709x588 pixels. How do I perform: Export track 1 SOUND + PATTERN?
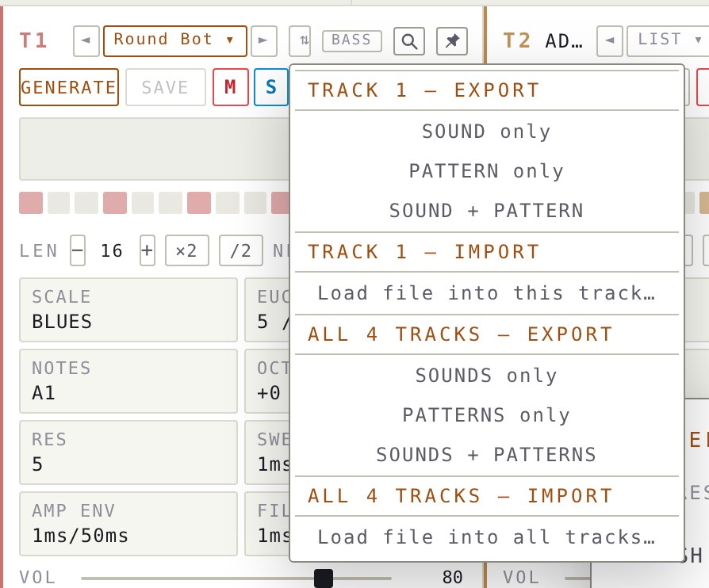(486, 211)
